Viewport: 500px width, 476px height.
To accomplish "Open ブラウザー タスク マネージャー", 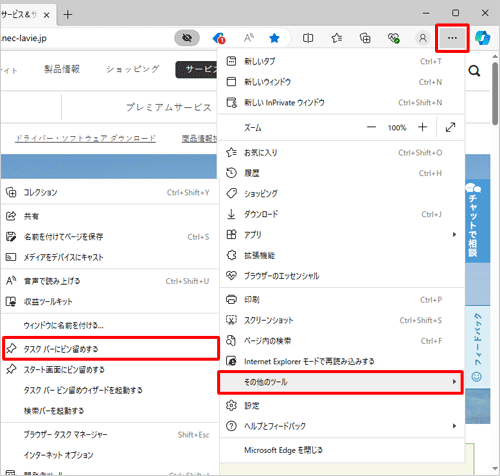I will click(109, 435).
